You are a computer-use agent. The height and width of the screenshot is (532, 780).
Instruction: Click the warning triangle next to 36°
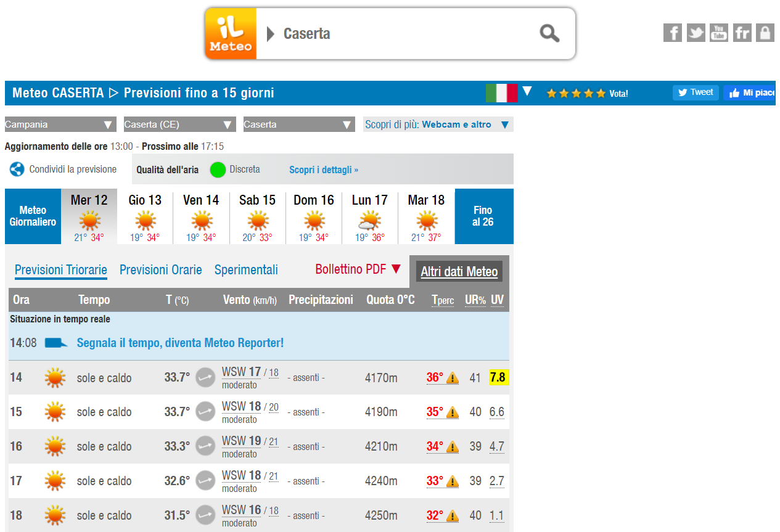point(454,378)
